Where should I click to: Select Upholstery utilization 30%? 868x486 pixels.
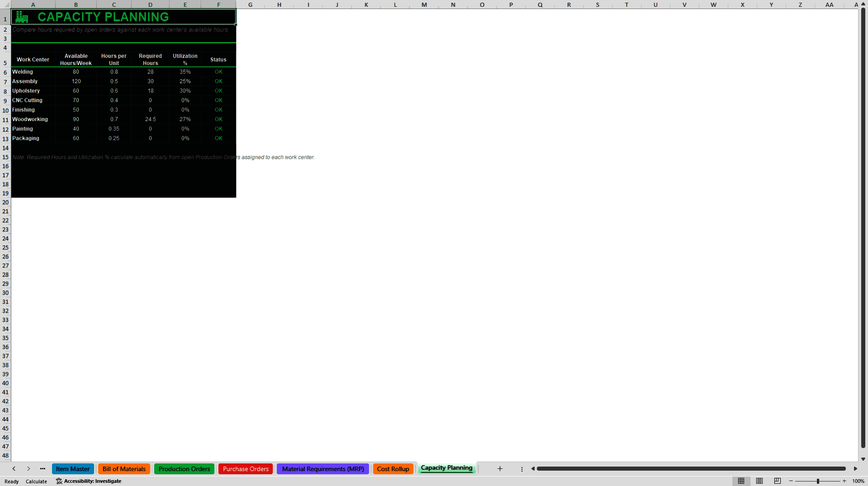pyautogui.click(x=185, y=91)
